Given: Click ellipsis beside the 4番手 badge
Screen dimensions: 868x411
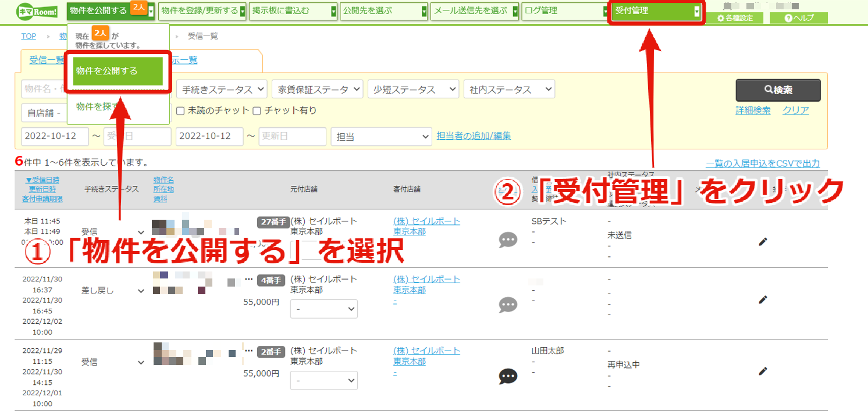Looking at the screenshot, I should [x=249, y=279].
